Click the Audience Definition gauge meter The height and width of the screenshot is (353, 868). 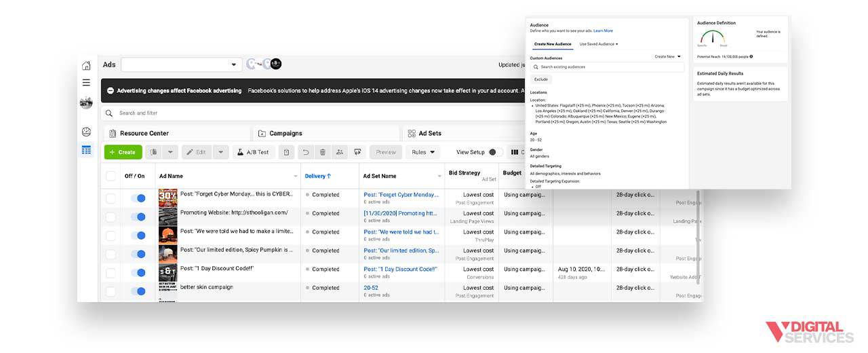coord(713,38)
